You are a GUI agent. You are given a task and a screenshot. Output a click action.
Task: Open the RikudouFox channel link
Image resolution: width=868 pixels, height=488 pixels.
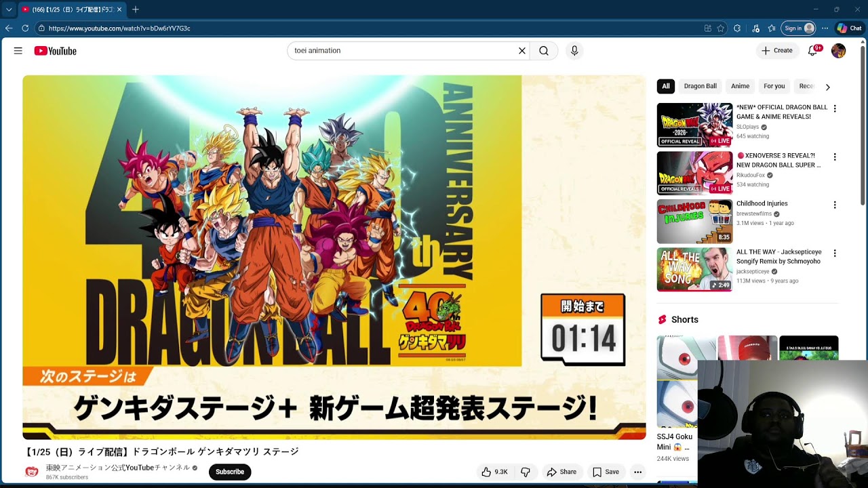pos(750,175)
